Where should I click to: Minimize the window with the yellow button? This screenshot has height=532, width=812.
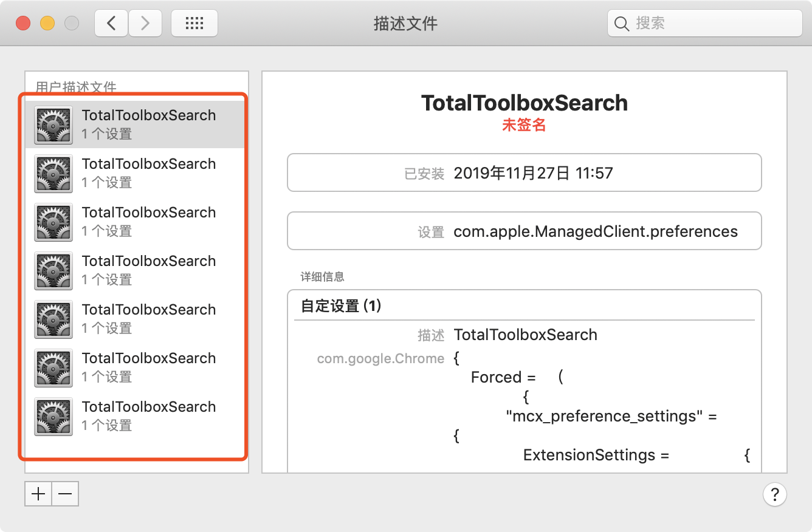click(x=47, y=23)
